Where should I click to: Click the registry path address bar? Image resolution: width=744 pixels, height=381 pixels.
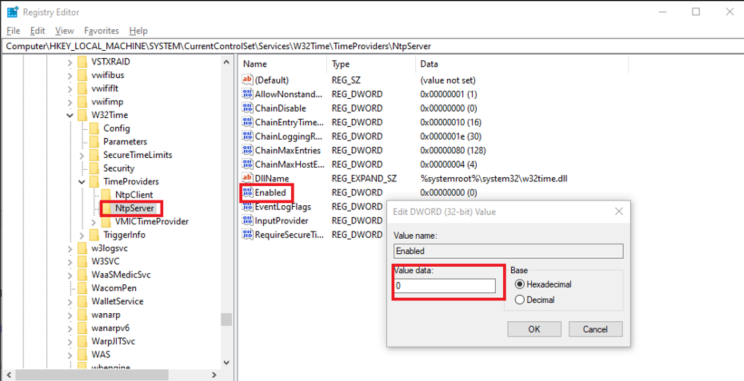372,46
